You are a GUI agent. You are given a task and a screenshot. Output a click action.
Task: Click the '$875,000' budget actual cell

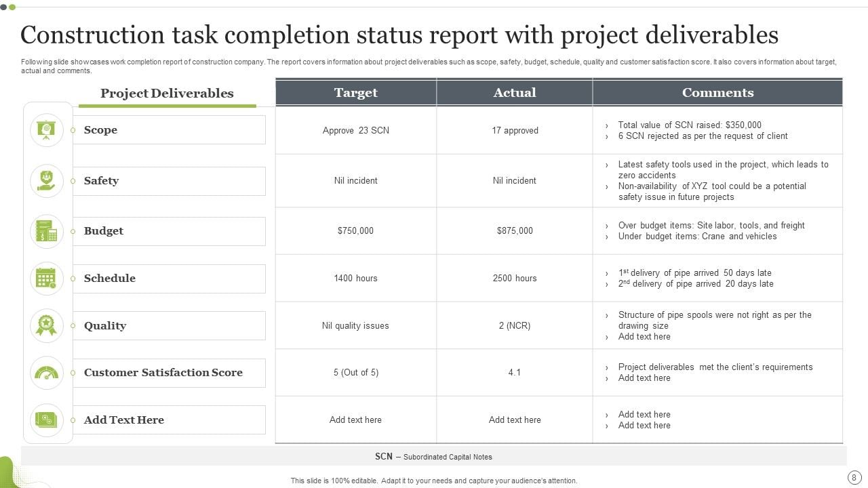[515, 230]
